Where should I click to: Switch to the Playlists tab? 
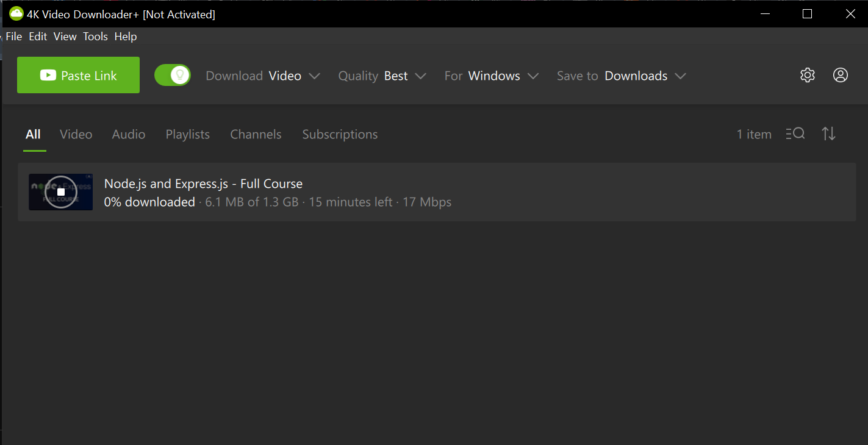187,134
